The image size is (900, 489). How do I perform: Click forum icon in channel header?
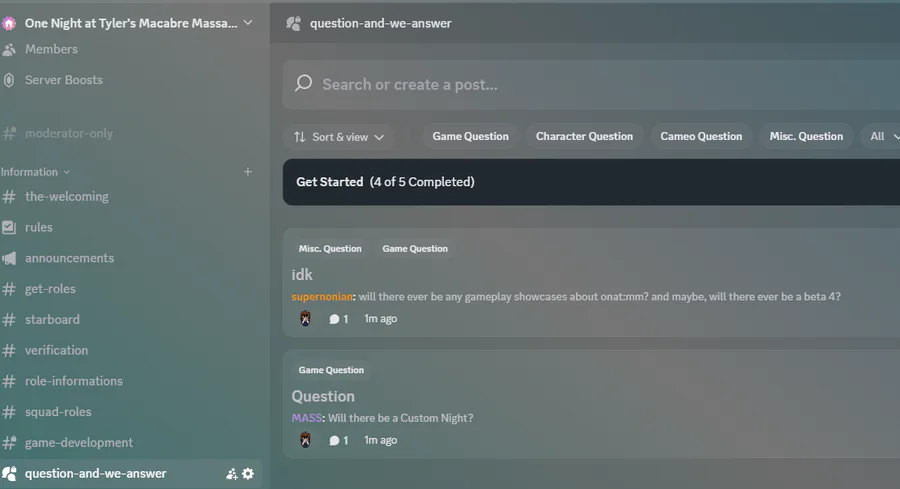[x=293, y=24]
